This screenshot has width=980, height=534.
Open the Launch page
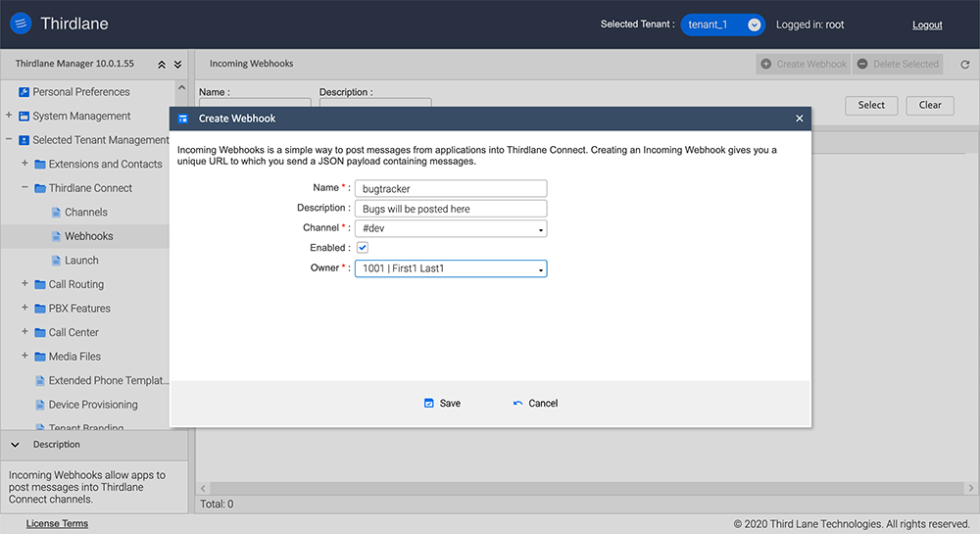(x=81, y=261)
